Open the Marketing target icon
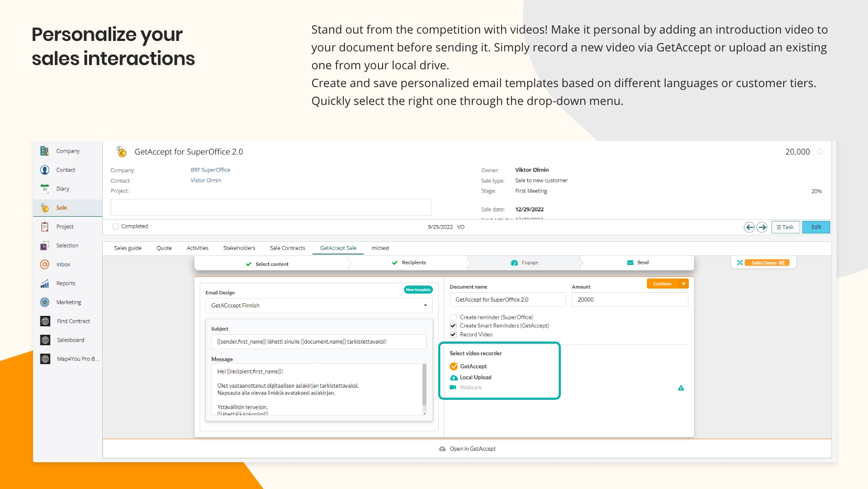Screen dimensions: 868x489 coord(45,302)
